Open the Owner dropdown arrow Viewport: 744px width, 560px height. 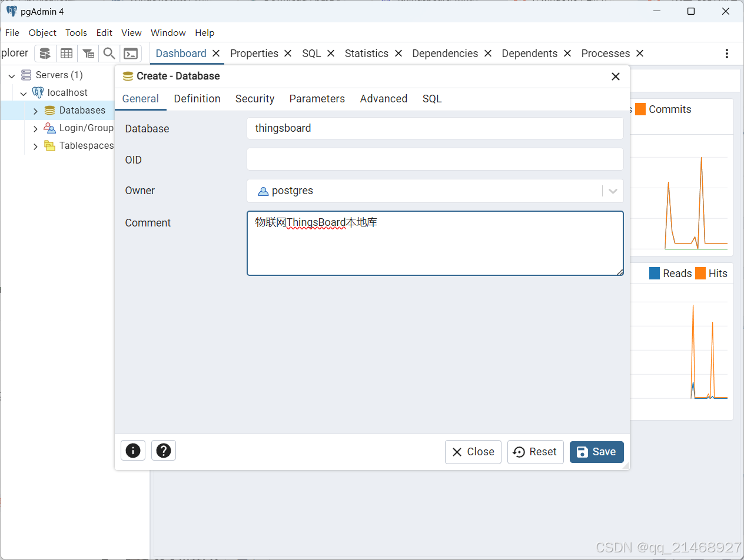[613, 191]
